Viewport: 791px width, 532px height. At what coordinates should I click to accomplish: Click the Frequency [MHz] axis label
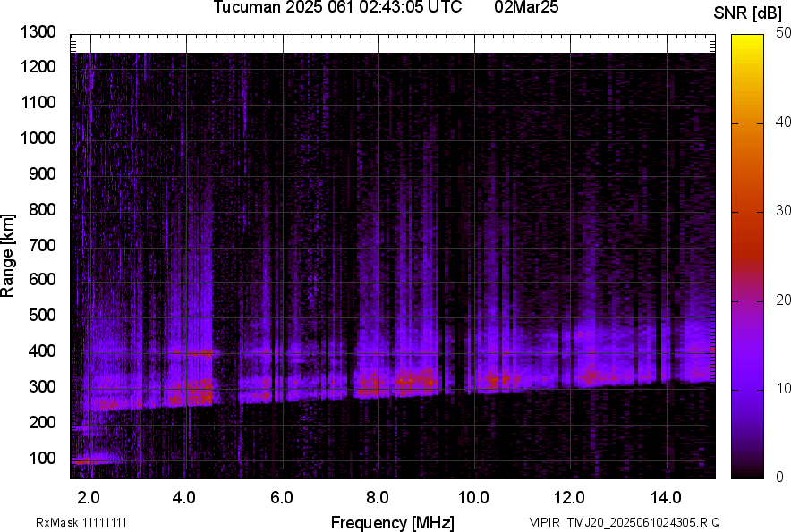(392, 522)
